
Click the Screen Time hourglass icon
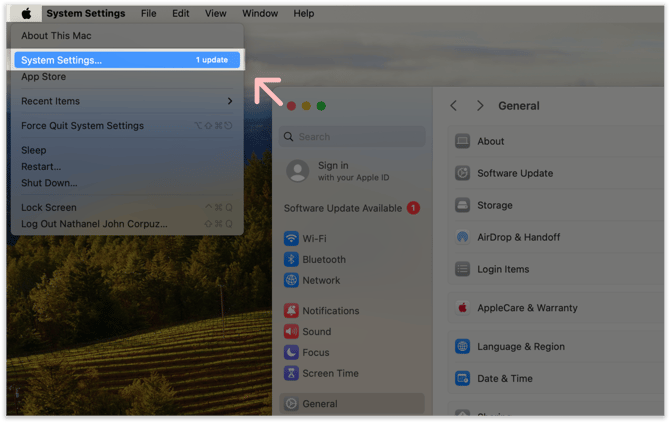click(x=291, y=374)
